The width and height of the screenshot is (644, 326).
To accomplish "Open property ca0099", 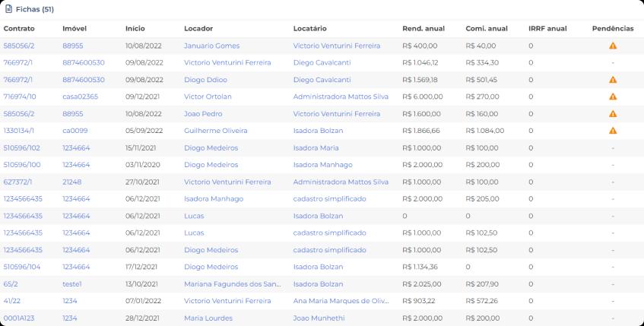I will click(75, 131).
